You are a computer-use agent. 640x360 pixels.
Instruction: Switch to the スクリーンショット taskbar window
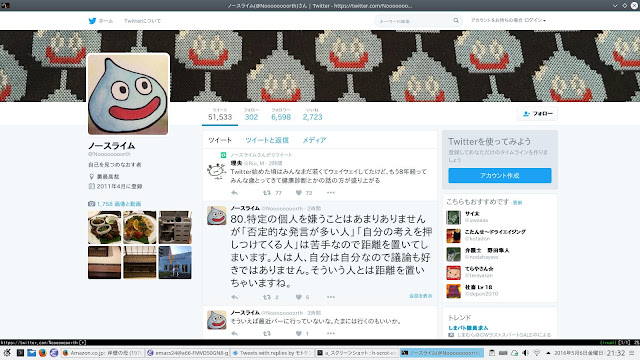pyautogui.click(x=357, y=353)
